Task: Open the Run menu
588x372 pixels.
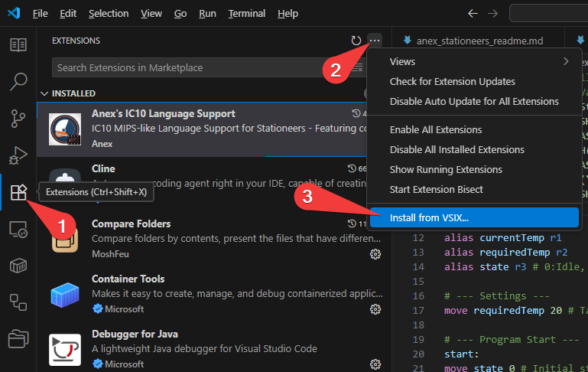Action: (x=207, y=14)
